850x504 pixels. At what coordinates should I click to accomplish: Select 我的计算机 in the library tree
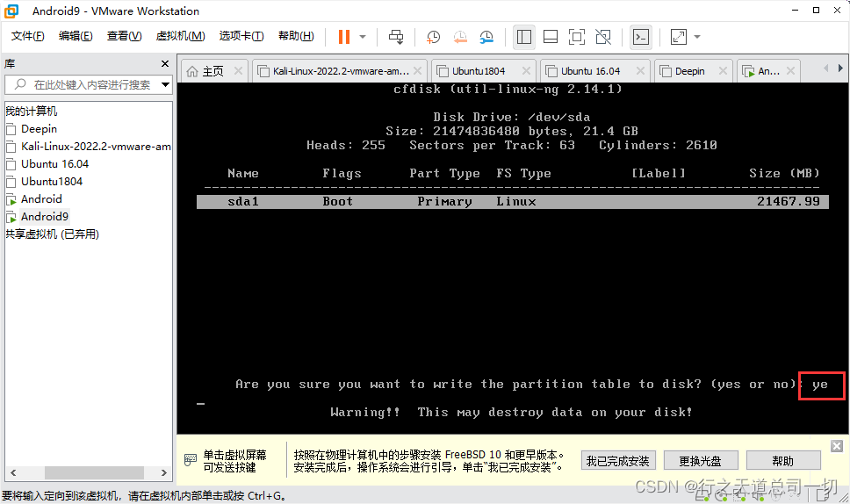(32, 112)
